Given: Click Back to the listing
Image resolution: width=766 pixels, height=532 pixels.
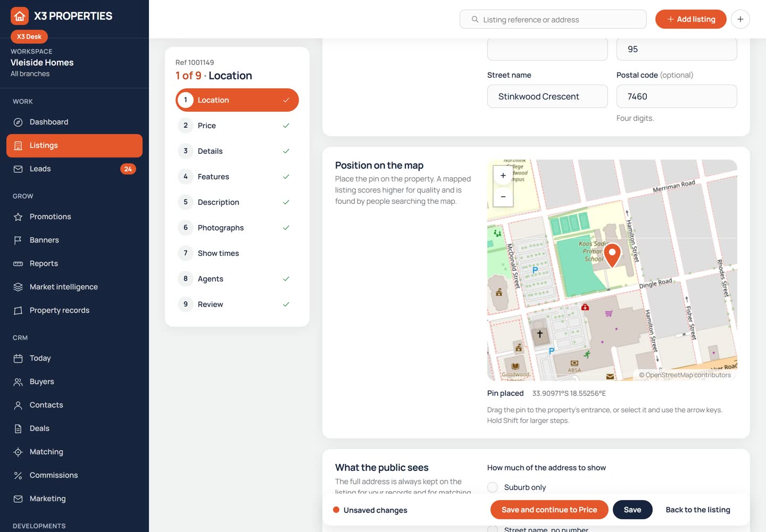Looking at the screenshot, I should (698, 510).
